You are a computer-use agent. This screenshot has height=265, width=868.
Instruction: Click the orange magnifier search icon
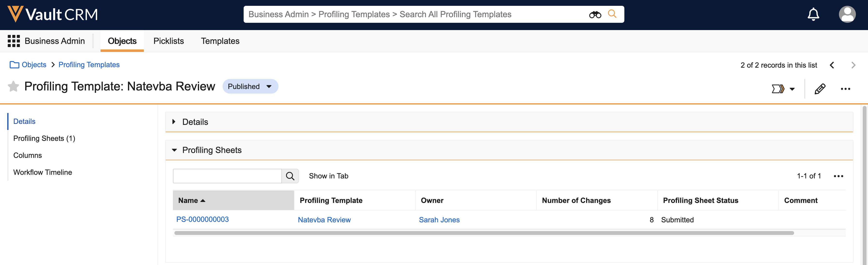[612, 14]
